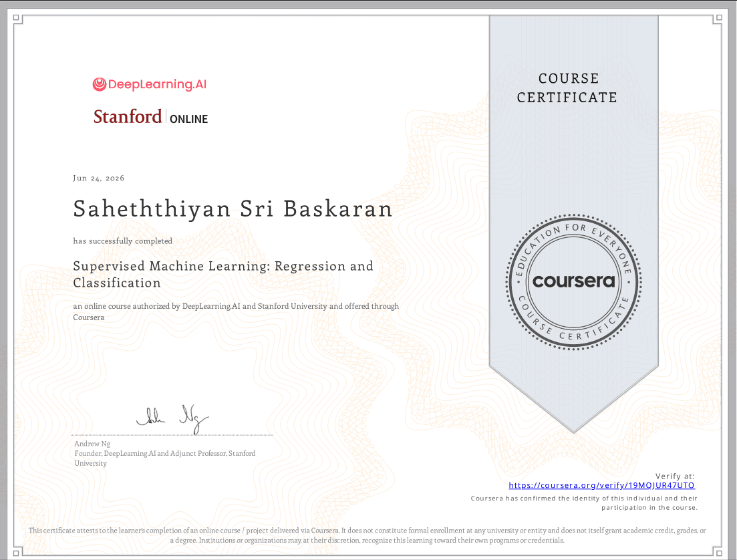Click 'an online course authorized by' description
Image resolution: width=737 pixels, height=560 pixels.
(x=236, y=311)
